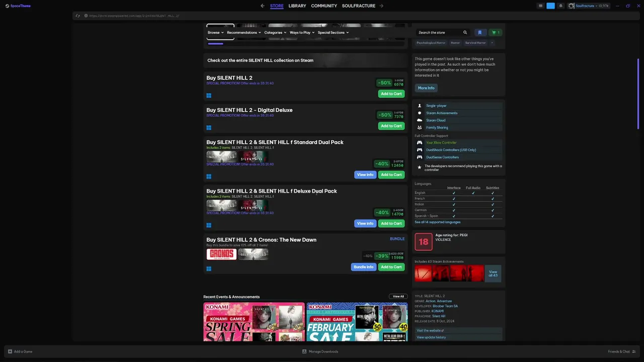Open the Survival Horror tag
Screen dimensions: 644x362
tap(475, 43)
